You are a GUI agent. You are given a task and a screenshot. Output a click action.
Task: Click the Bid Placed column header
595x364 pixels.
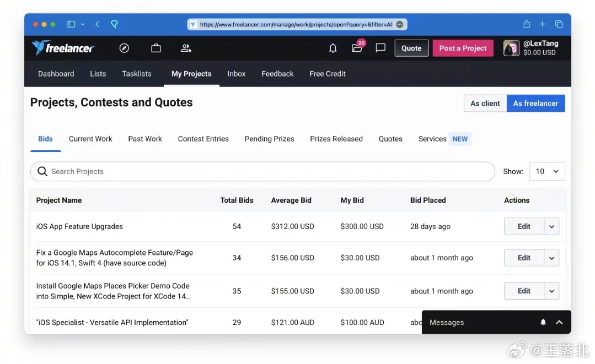click(x=428, y=200)
